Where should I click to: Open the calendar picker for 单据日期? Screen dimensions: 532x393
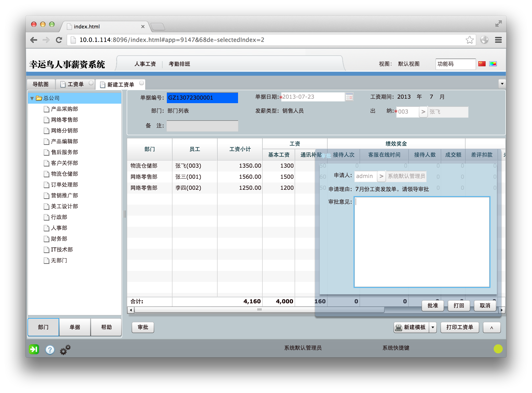[349, 97]
